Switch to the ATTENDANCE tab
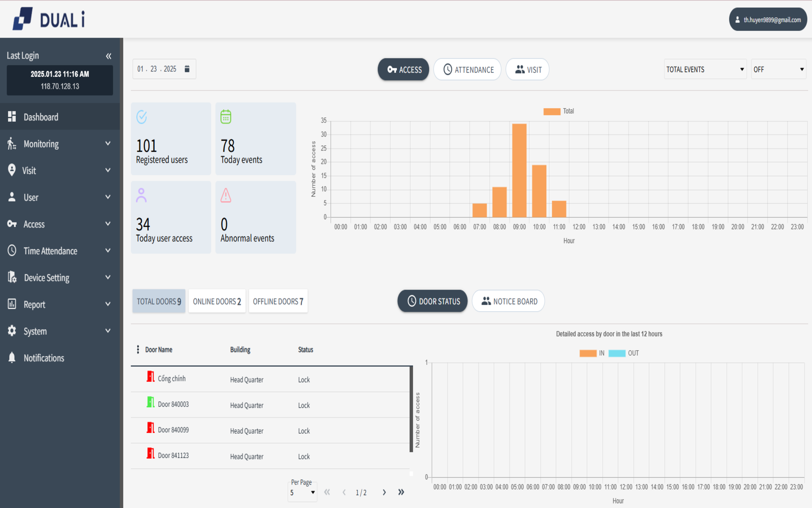This screenshot has height=508, width=812. click(467, 70)
